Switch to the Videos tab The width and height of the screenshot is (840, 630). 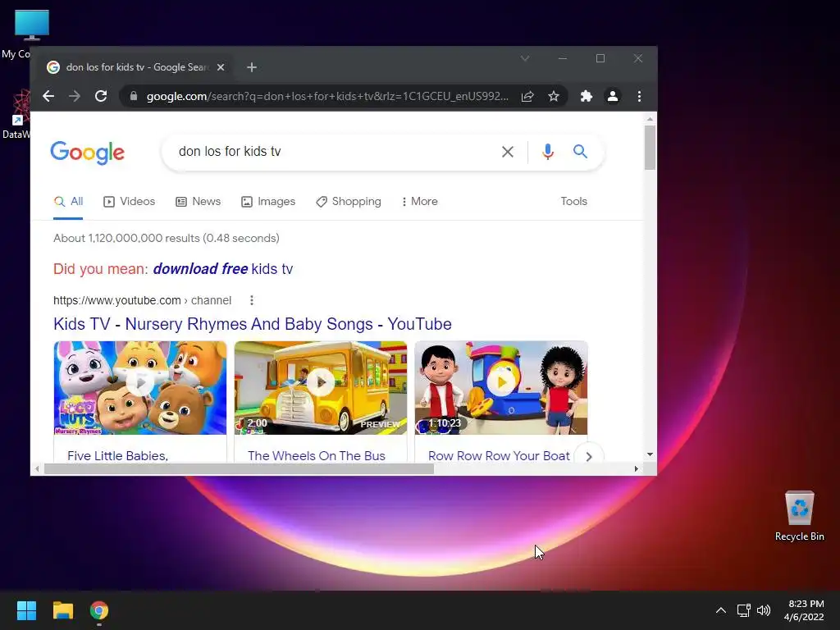(x=129, y=202)
